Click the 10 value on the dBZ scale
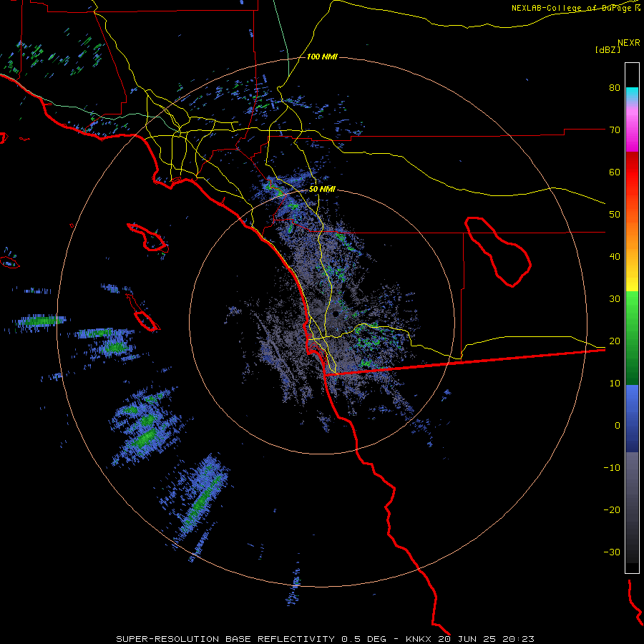644x644 pixels. (615, 384)
